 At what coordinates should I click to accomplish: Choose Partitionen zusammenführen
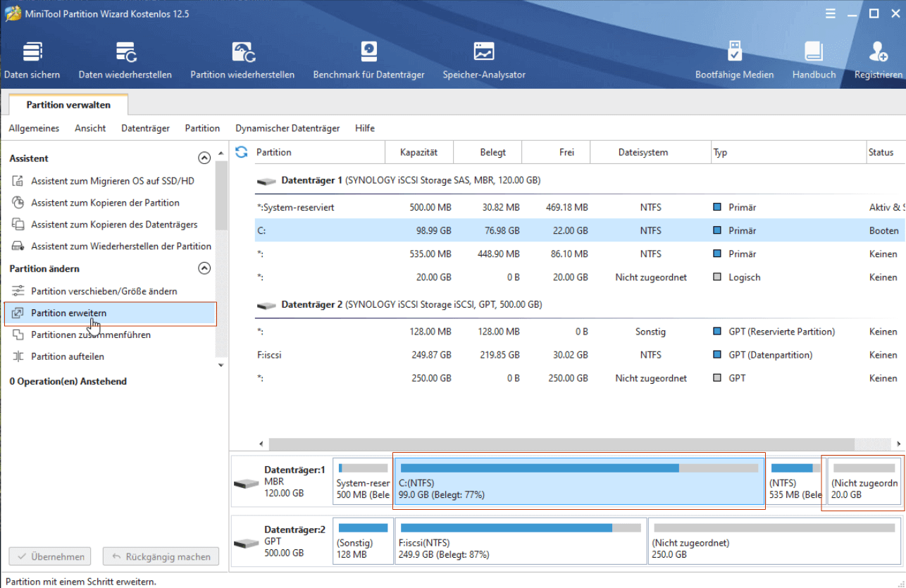click(x=91, y=334)
